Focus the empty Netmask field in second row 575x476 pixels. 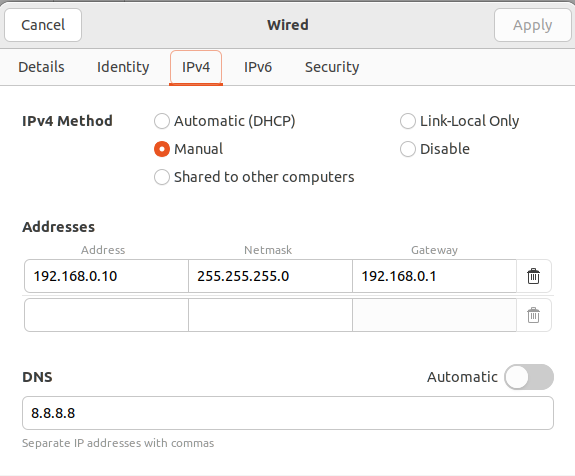(x=270, y=315)
